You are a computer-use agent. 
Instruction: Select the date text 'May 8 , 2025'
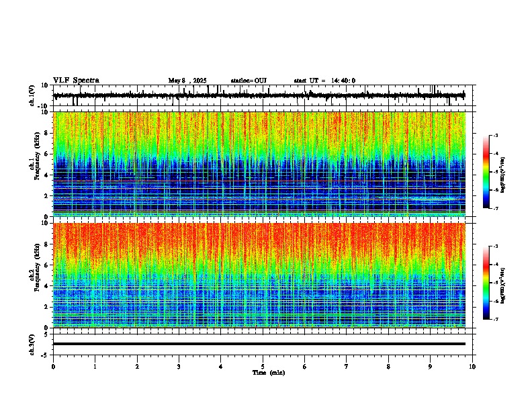[187, 81]
